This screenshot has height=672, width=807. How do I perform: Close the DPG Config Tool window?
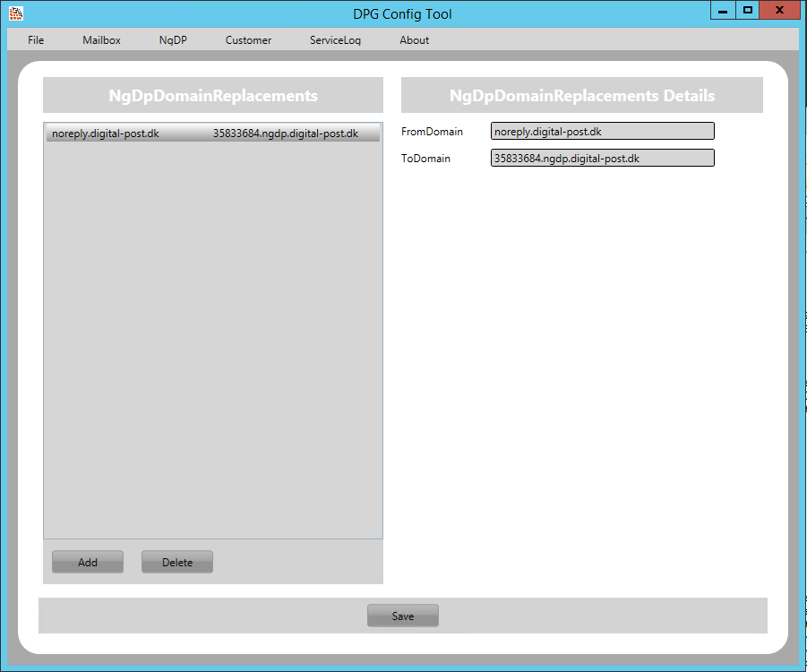(780, 10)
